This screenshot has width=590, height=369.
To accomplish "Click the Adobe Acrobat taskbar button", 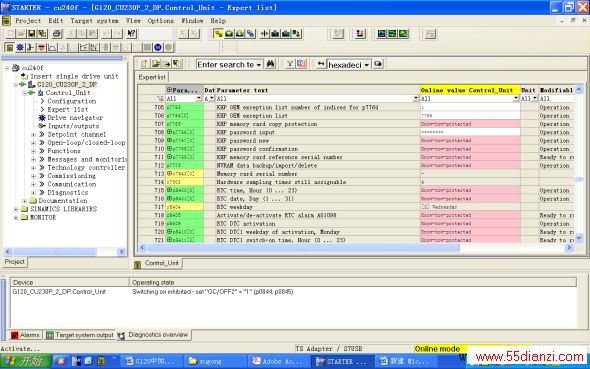I will click(278, 361).
